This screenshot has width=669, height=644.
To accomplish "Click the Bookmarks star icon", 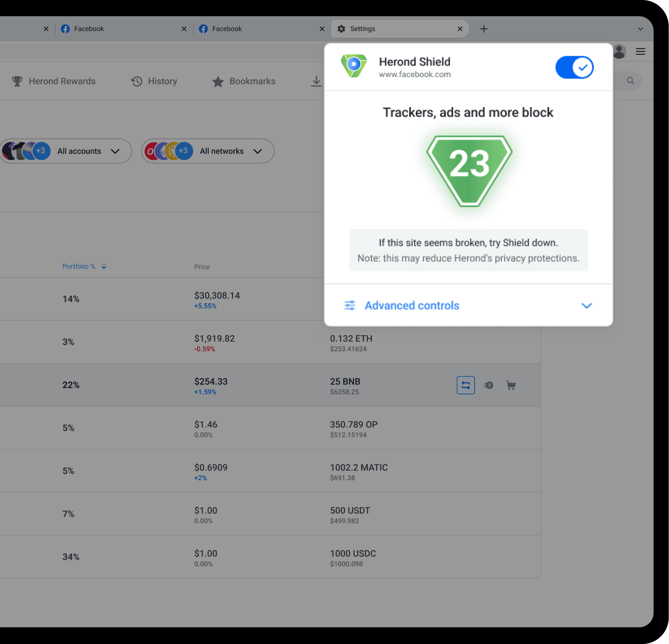I will coord(218,81).
